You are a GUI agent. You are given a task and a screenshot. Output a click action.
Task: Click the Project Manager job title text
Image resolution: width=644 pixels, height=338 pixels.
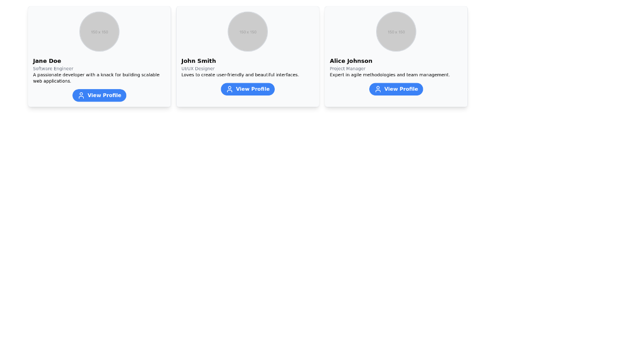click(347, 69)
